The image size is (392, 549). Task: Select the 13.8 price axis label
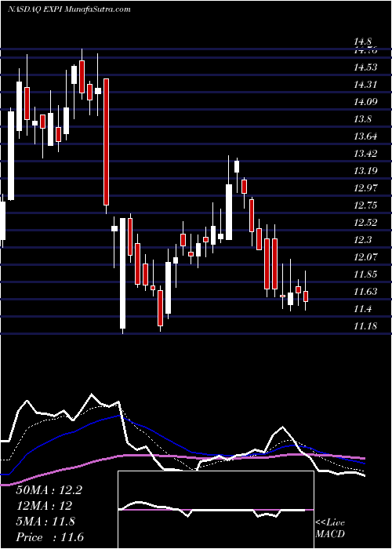coord(363,119)
